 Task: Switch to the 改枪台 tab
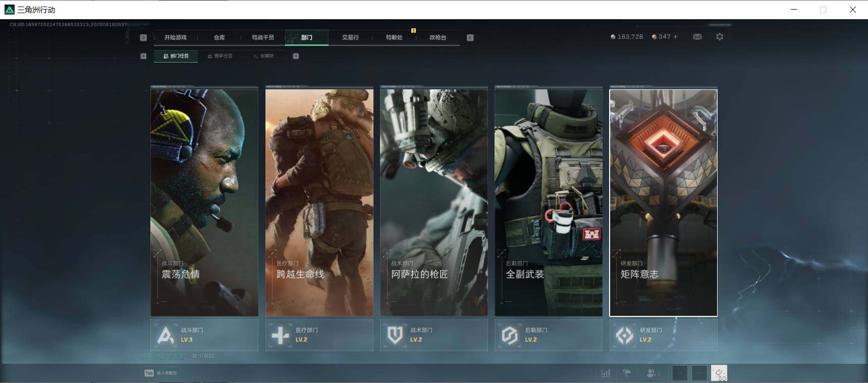pyautogui.click(x=438, y=37)
